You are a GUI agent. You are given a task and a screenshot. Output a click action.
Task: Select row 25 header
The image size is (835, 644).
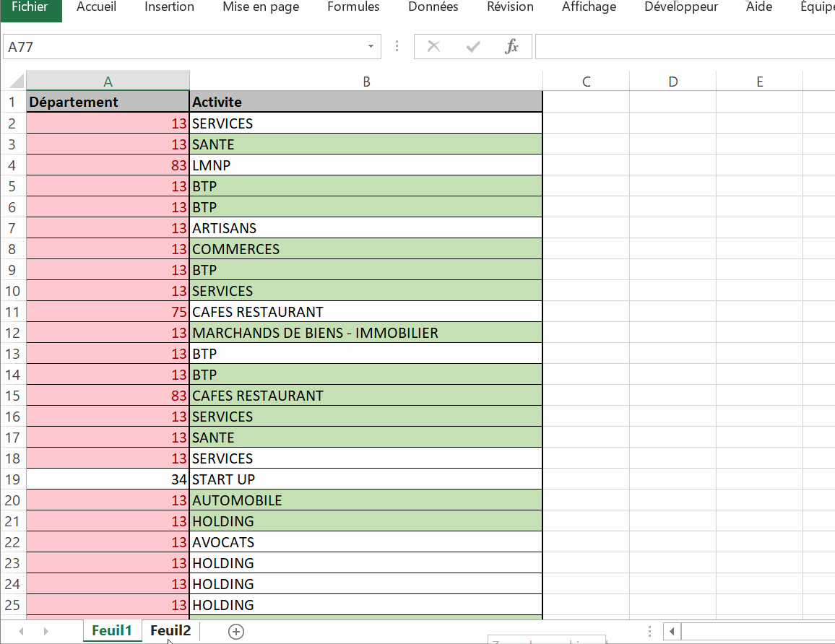(x=13, y=605)
